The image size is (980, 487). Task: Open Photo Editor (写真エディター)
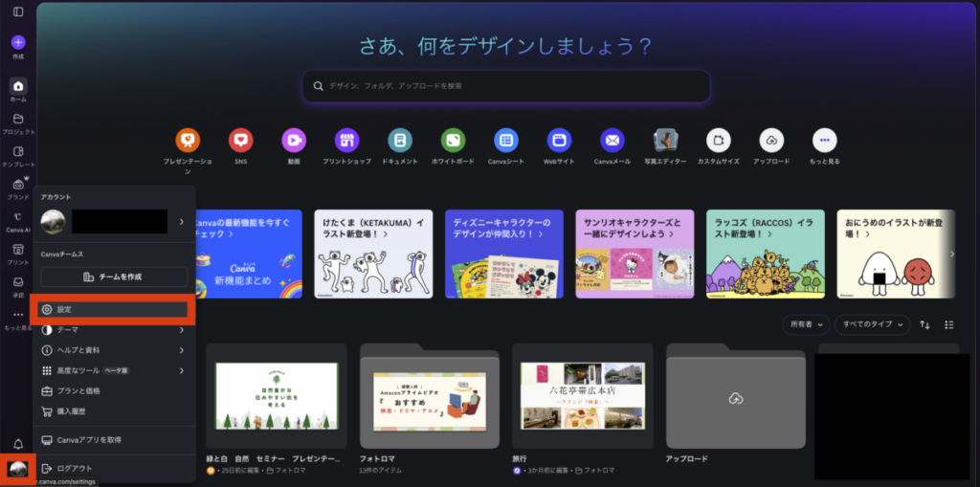coord(666,140)
